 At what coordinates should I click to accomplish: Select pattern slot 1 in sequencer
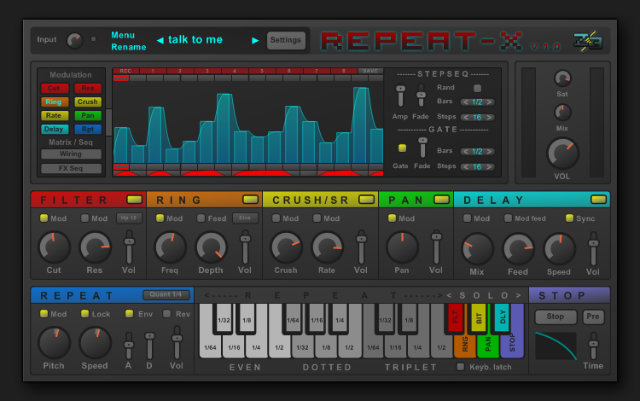[153, 71]
